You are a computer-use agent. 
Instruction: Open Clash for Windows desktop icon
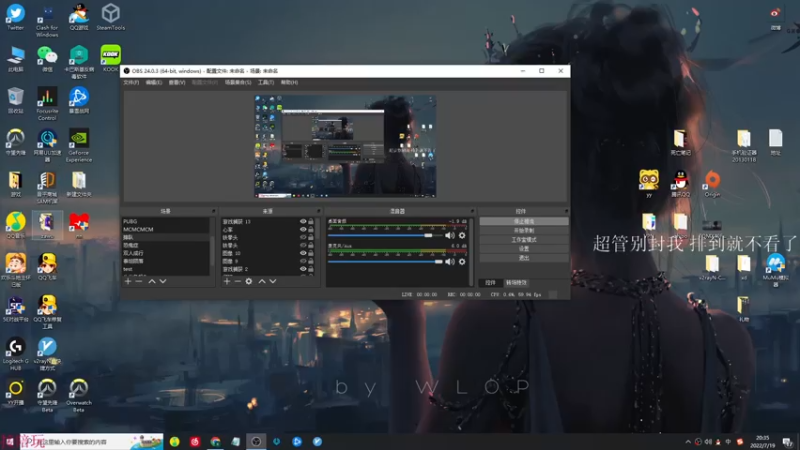47,20
